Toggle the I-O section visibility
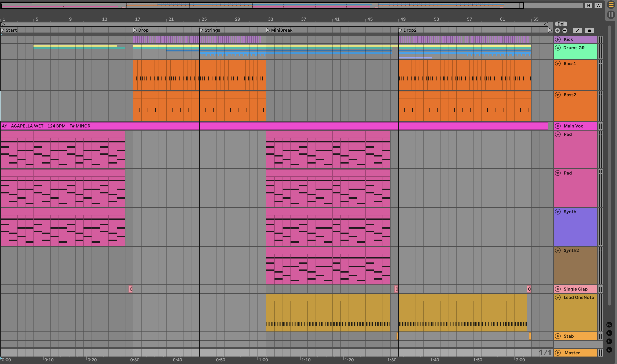Image resolution: width=617 pixels, height=364 pixels. [609, 325]
